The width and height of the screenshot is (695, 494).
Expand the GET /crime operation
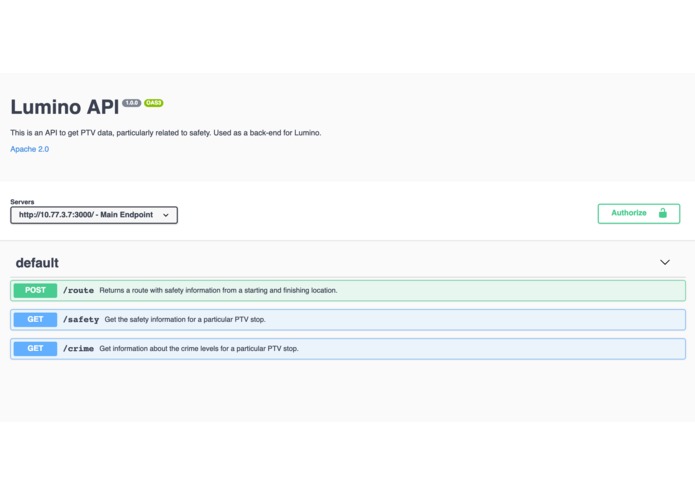(348, 349)
